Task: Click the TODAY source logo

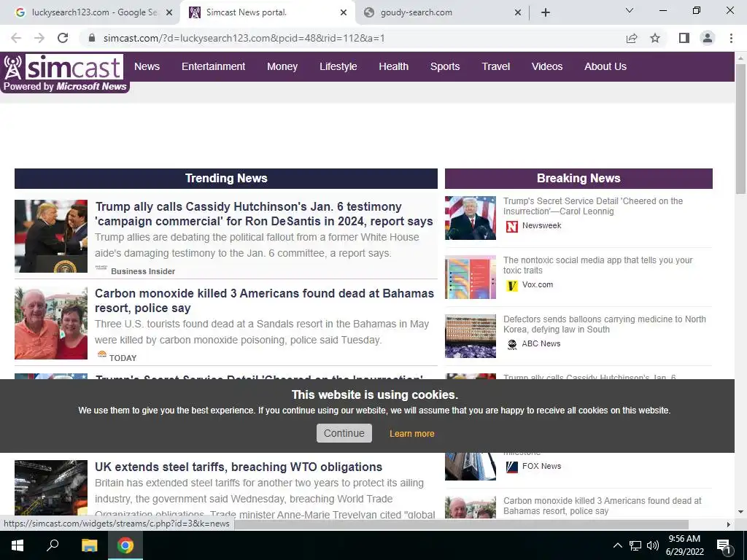Action: pos(101,354)
